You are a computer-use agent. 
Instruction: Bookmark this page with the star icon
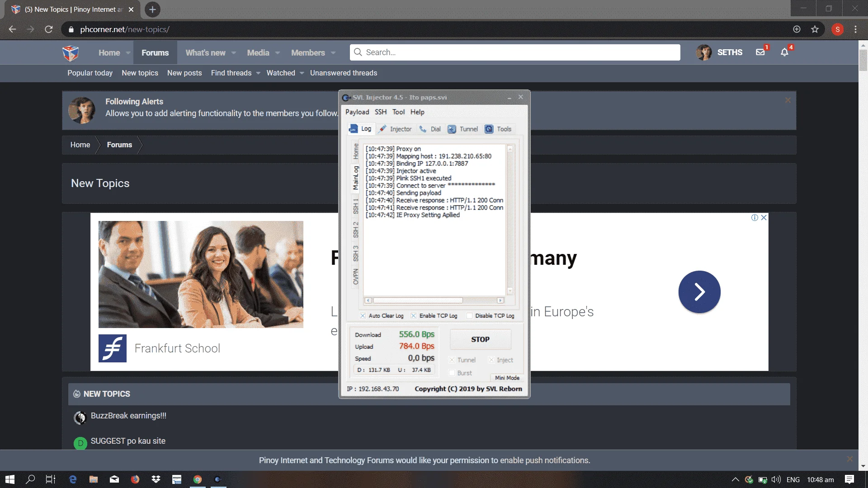pyautogui.click(x=815, y=29)
